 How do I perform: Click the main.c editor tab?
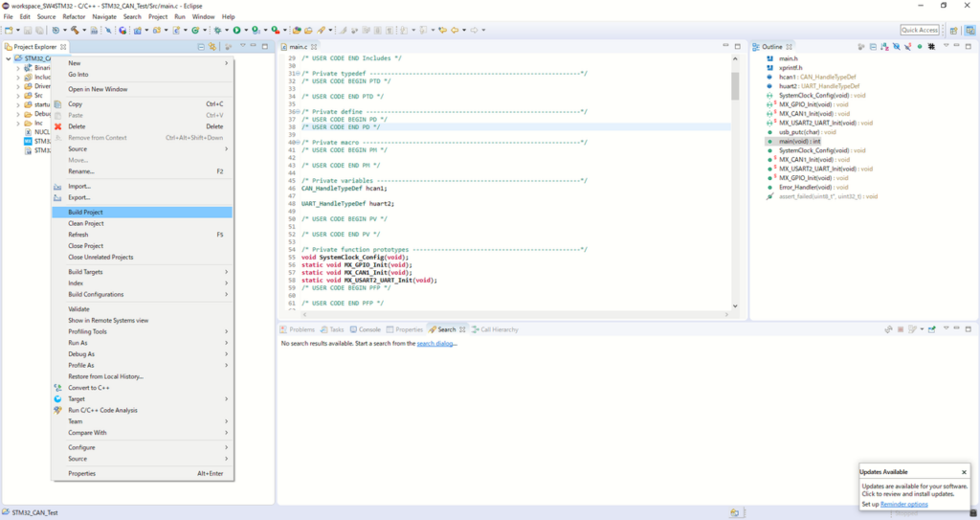pyautogui.click(x=299, y=47)
